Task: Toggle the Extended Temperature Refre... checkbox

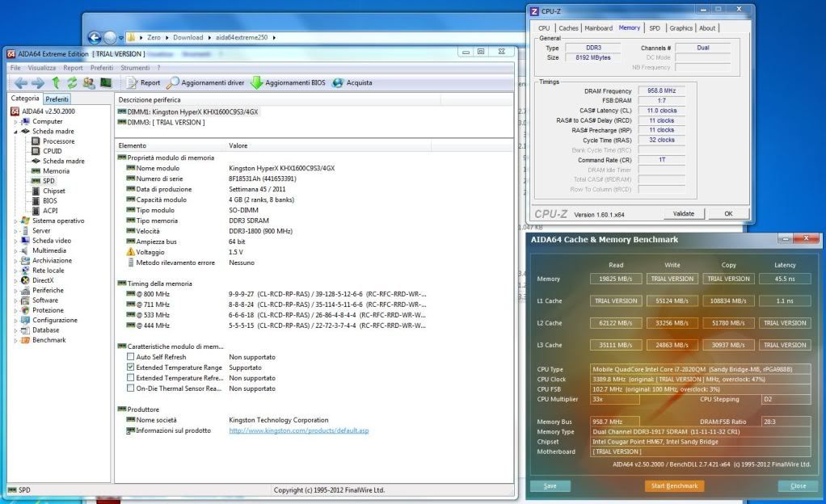Action: 130,378
